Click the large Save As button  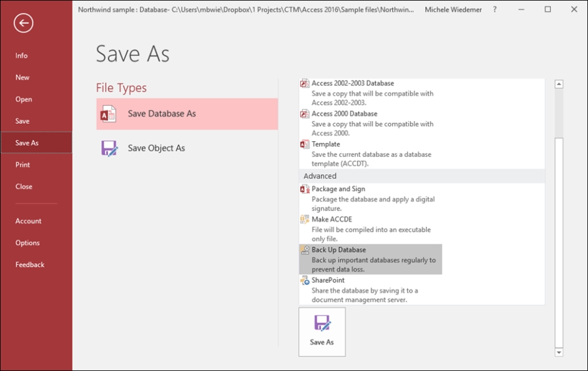tap(322, 332)
